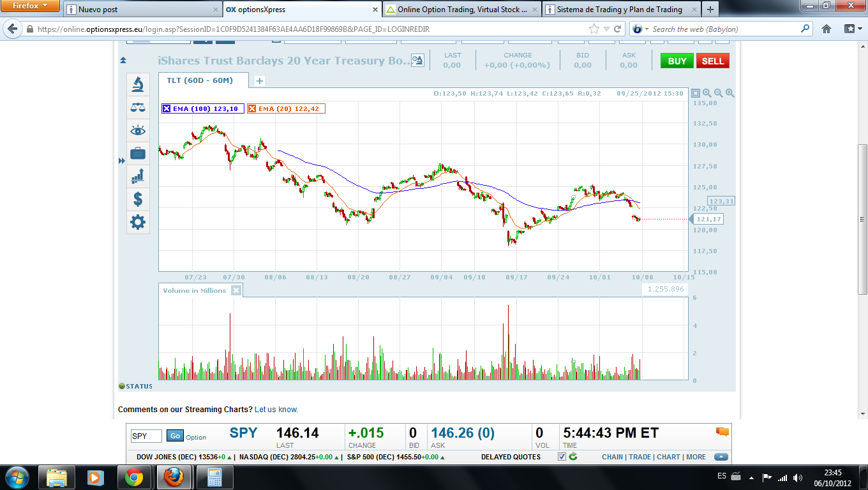Open the eye watchlist icon in sidebar
This screenshot has height=490, width=868.
[x=138, y=130]
